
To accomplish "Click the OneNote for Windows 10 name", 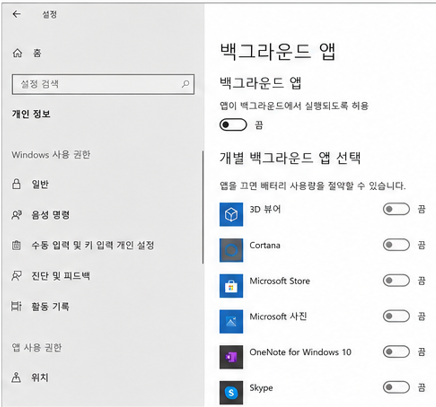I will (x=300, y=352).
